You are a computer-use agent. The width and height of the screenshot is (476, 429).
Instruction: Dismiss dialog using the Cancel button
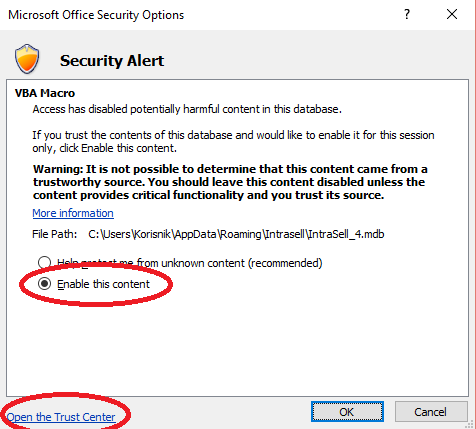431,412
